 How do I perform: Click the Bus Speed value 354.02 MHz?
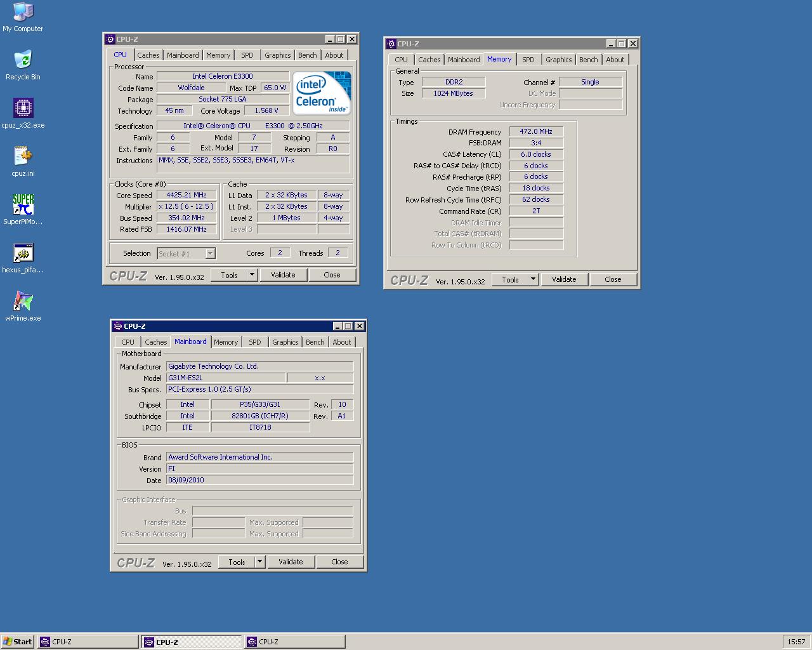click(x=187, y=218)
